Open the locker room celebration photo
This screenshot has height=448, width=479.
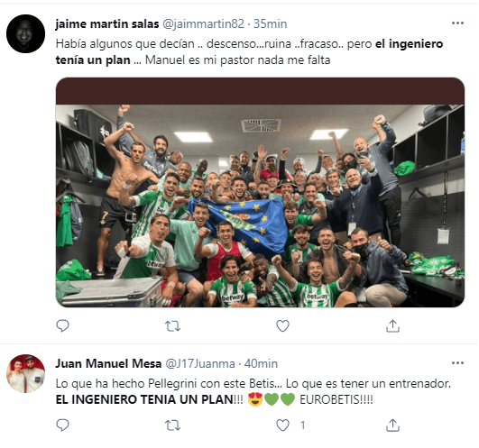(x=260, y=192)
